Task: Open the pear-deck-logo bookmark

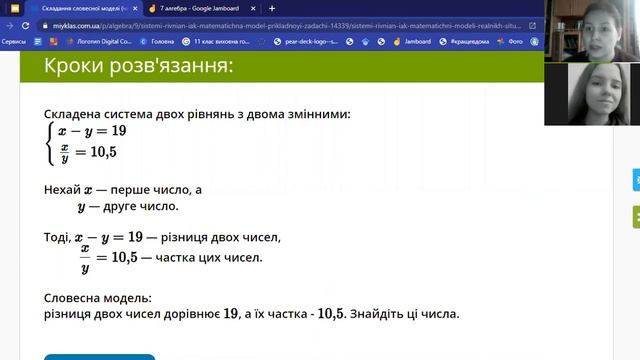Action: point(306,42)
